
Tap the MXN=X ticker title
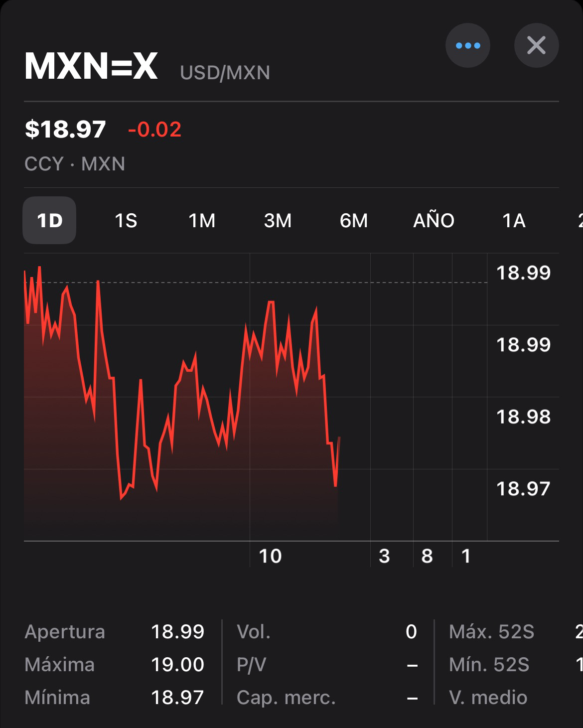pyautogui.click(x=91, y=66)
